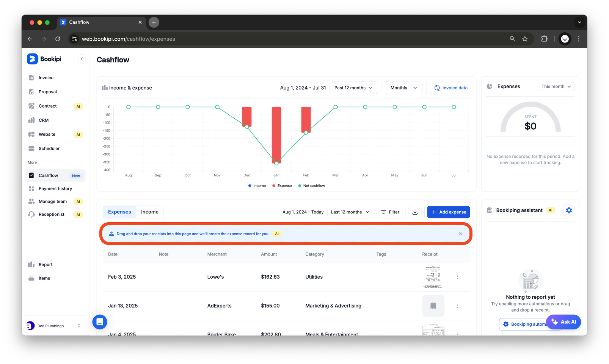View the Feb 3 Lowe's receipt thumbnail
The height and width of the screenshot is (364, 609).
433,277
